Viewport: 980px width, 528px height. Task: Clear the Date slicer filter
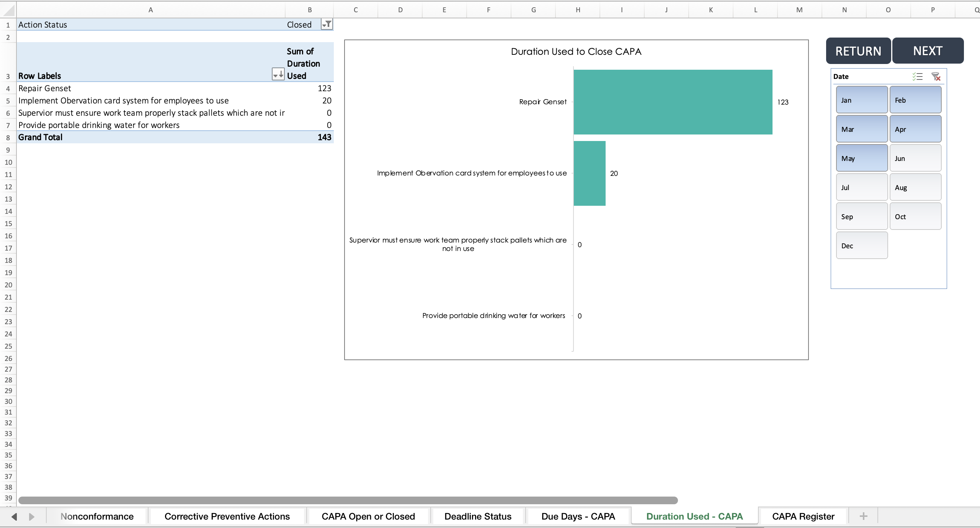point(936,77)
